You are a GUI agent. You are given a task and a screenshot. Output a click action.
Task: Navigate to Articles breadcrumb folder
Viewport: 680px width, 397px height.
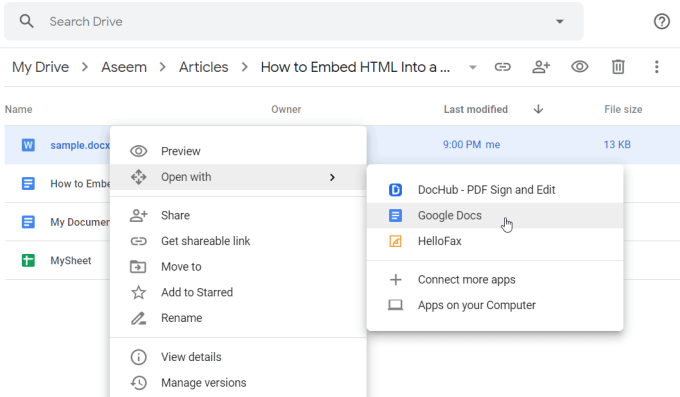[x=203, y=67]
